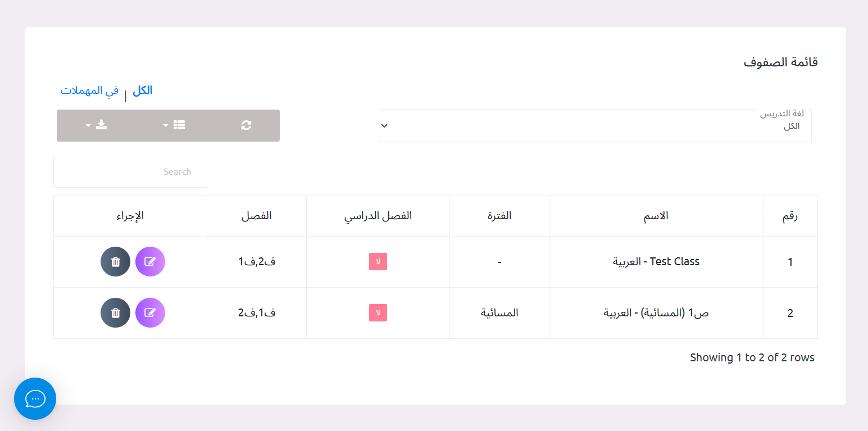Sort by the الفصل column header
868x431 pixels.
click(256, 216)
